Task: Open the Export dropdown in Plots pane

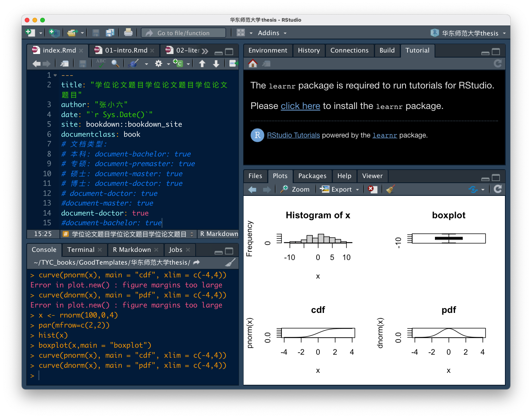Action: pyautogui.click(x=340, y=189)
